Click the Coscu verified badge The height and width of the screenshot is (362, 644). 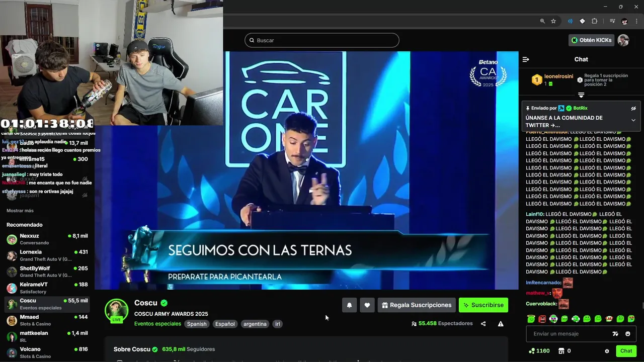click(164, 303)
